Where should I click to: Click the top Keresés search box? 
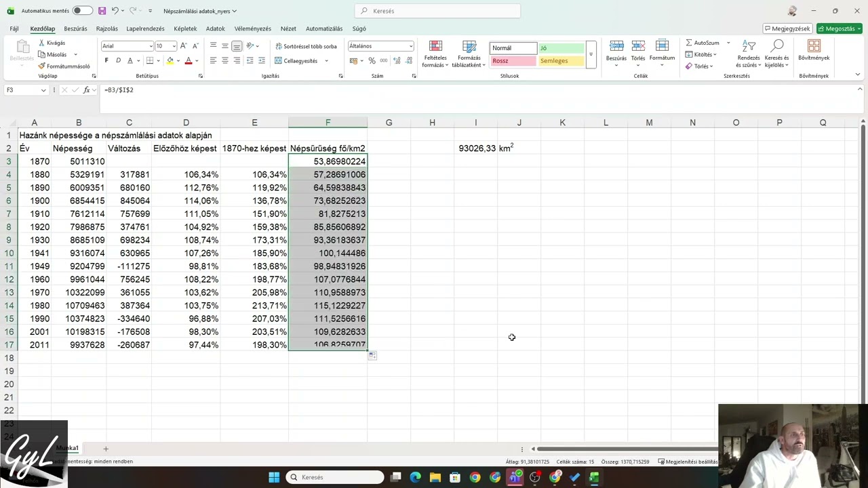click(437, 11)
